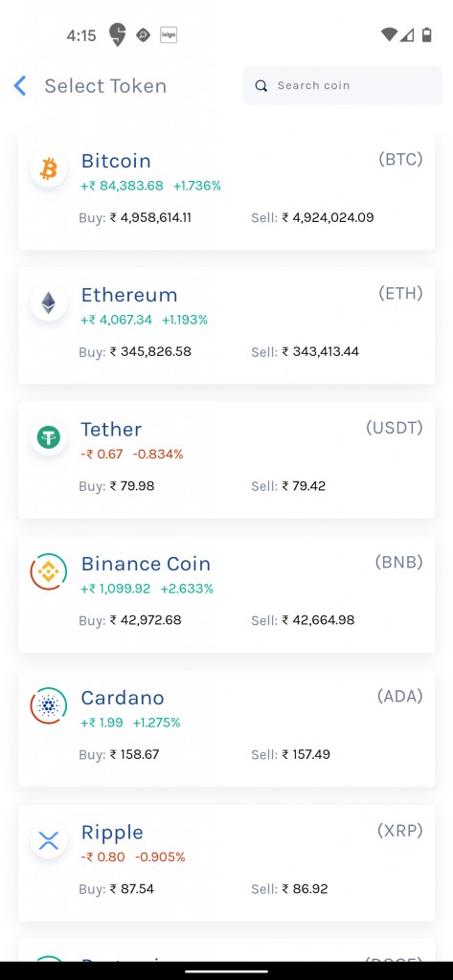The height and width of the screenshot is (980, 453).
Task: Click the magnifier icon in search box
Action: (x=261, y=85)
